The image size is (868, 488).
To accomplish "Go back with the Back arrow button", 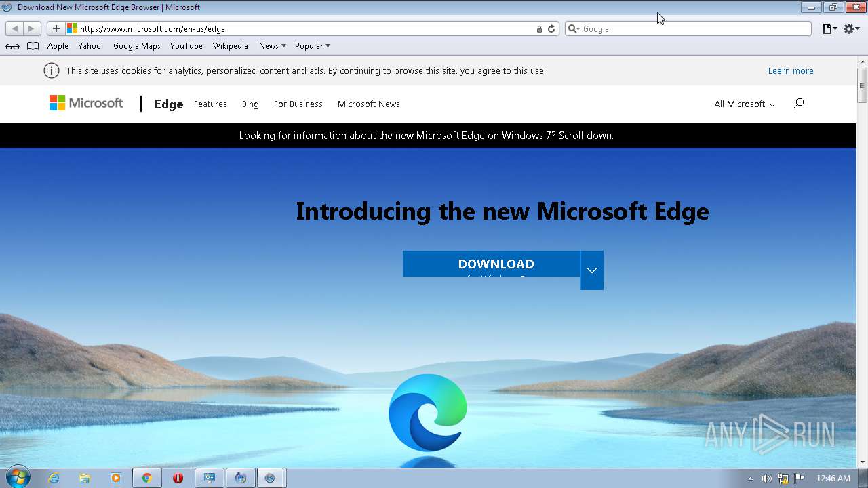I will click(x=14, y=28).
